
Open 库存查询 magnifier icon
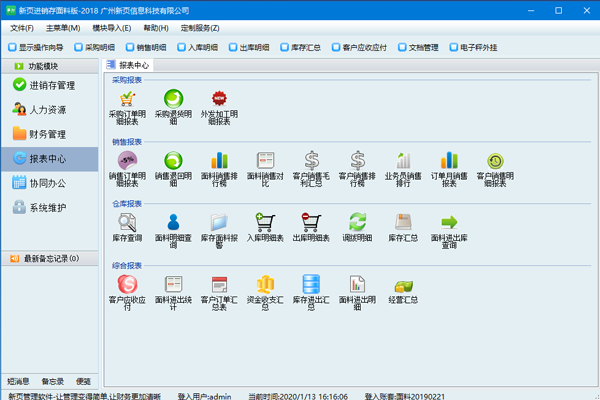[x=127, y=222]
